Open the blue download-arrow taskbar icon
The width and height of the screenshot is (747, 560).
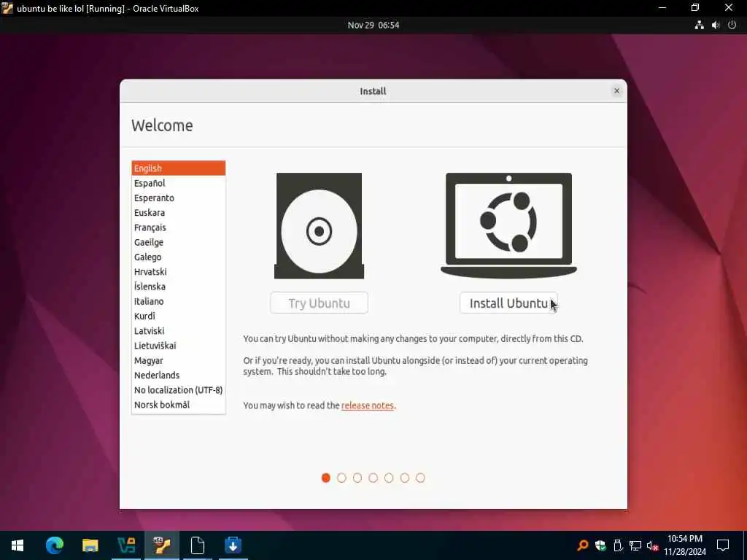pyautogui.click(x=233, y=545)
